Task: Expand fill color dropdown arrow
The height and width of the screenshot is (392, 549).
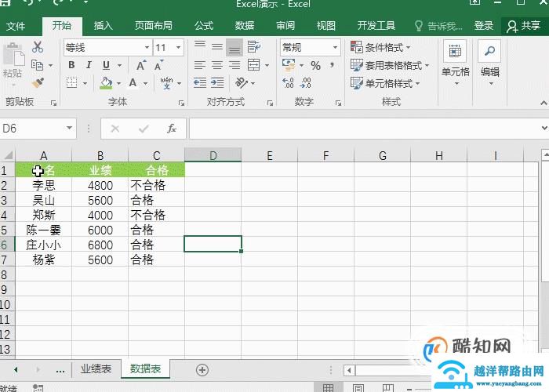Action: tap(118, 83)
